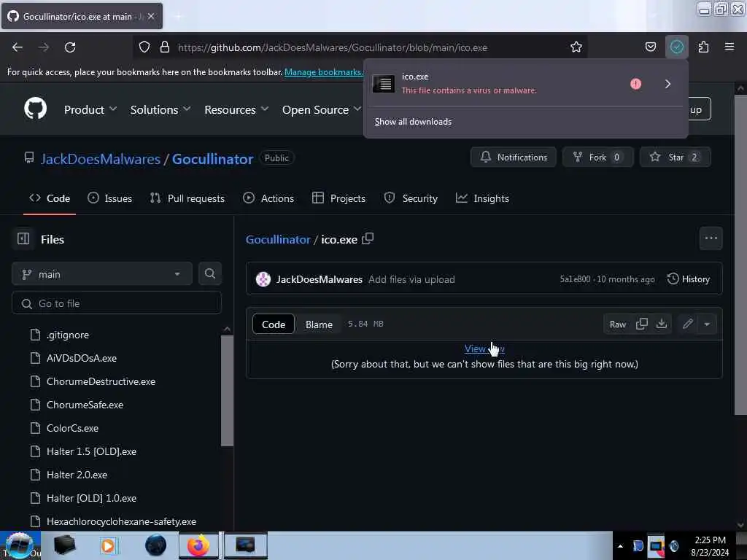The width and height of the screenshot is (747, 560).
Task: Expand the Open Source menu
Action: point(322,109)
